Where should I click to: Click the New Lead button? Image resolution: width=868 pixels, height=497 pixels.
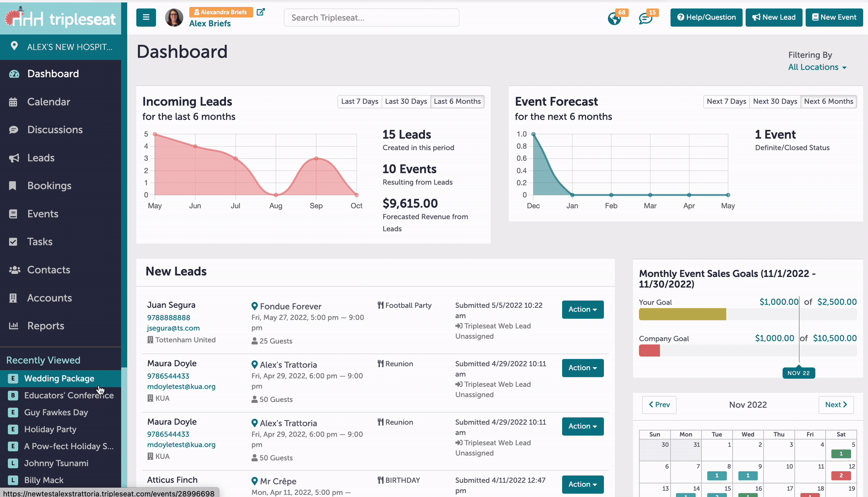click(x=774, y=17)
